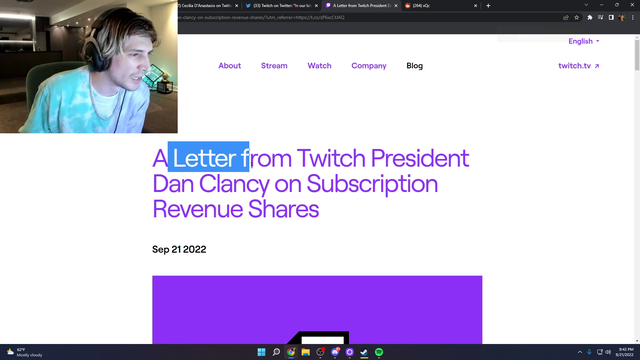
Task: Open the OBS Studio taskbar icon
Action: pos(320,352)
